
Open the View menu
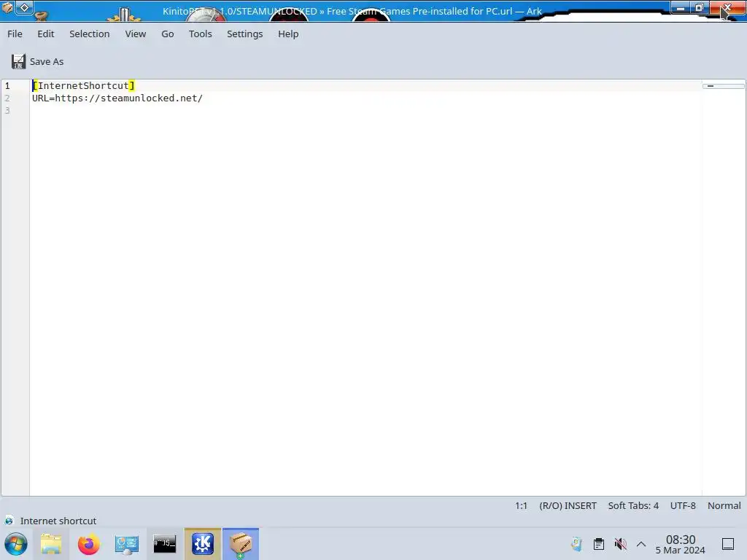click(x=135, y=34)
